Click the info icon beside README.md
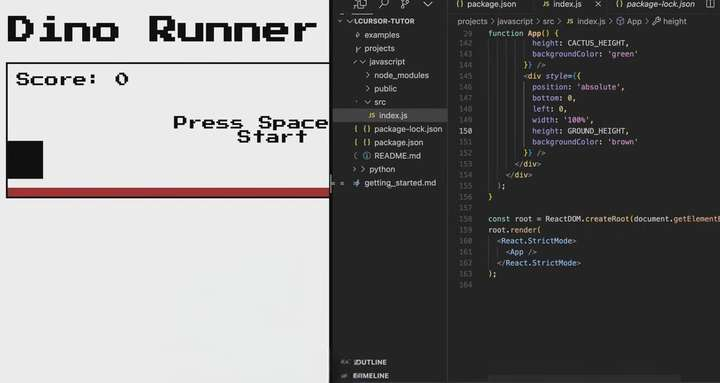 point(366,156)
